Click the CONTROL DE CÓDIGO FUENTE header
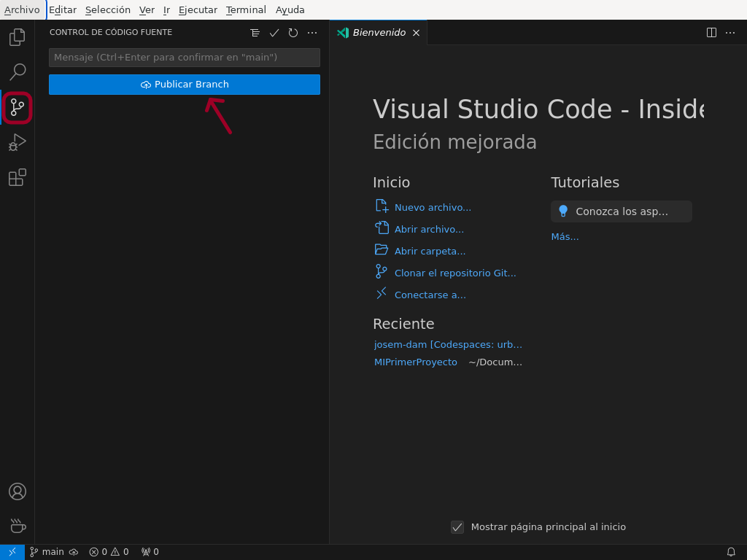747x560 pixels. coord(111,32)
